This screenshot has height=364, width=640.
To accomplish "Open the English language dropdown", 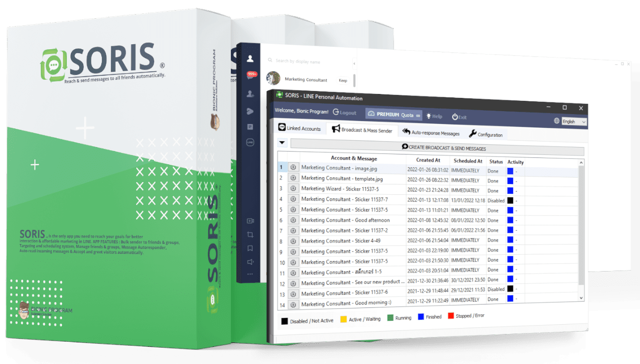I will 574,121.
